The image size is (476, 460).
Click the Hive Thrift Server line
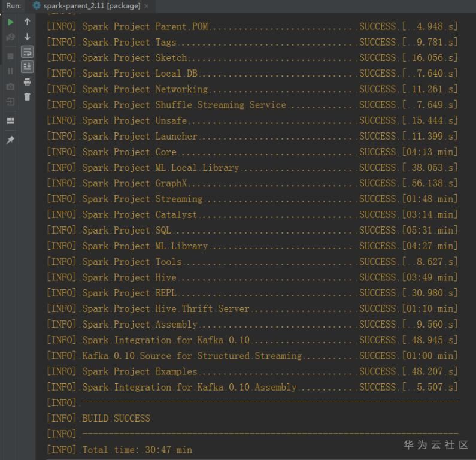click(x=252, y=309)
